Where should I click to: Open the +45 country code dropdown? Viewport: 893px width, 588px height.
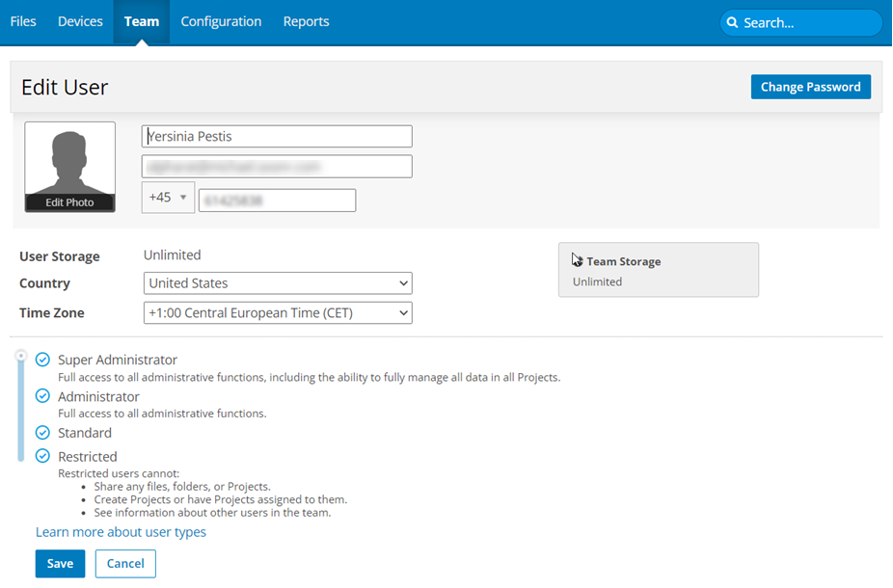tap(168, 198)
